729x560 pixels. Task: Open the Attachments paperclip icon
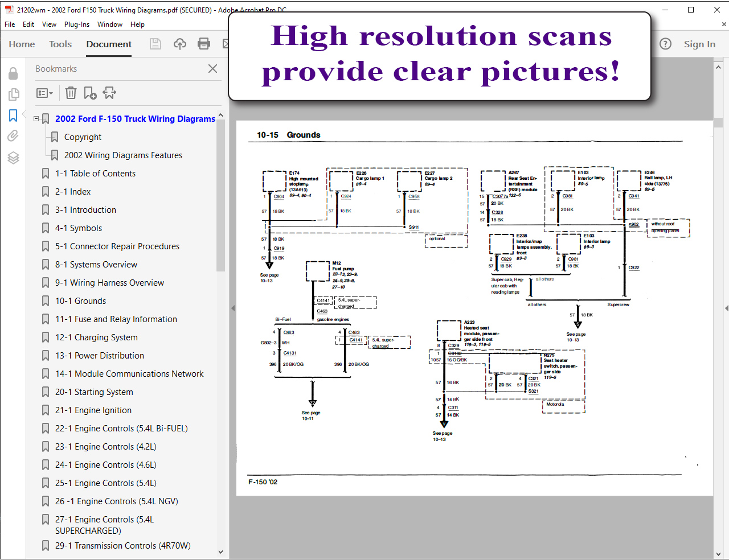[13, 136]
